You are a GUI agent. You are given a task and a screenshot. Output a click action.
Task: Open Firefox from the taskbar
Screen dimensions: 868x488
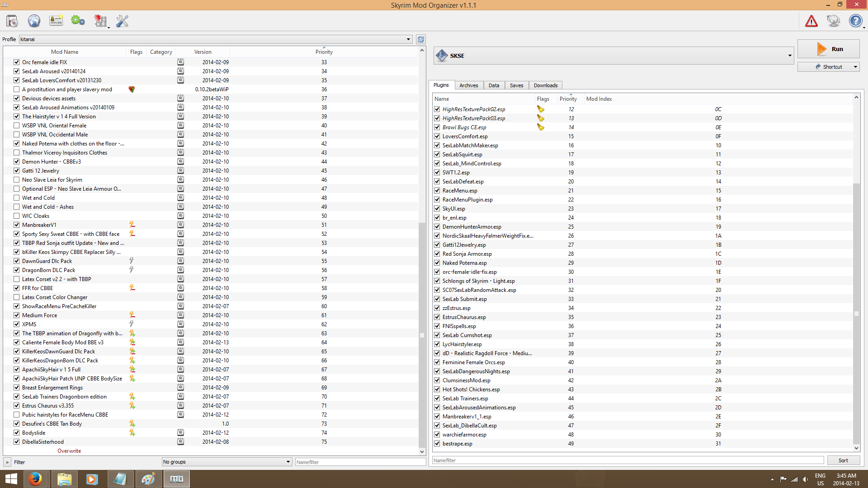pyautogui.click(x=35, y=479)
